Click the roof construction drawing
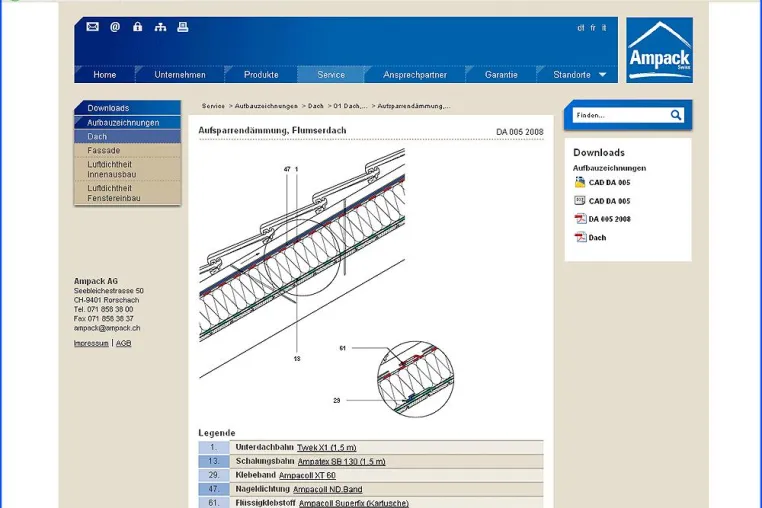Screen dimensions: 762x508 302,263
